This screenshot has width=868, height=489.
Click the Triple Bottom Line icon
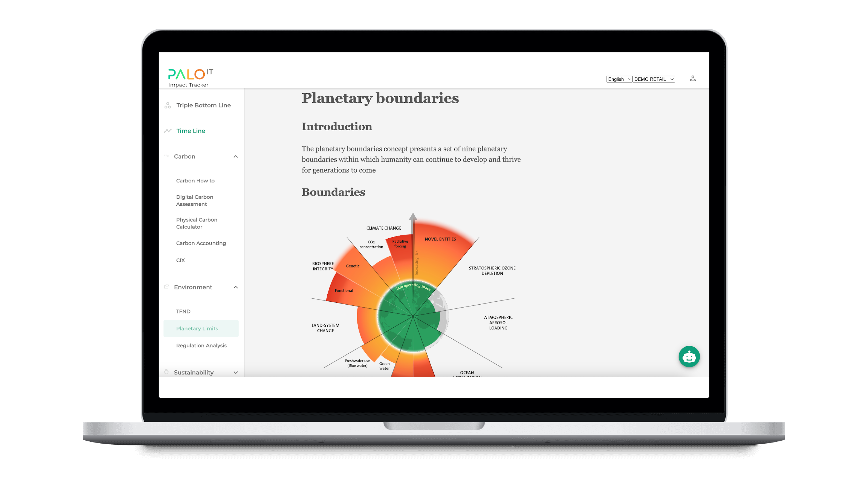pyautogui.click(x=168, y=105)
